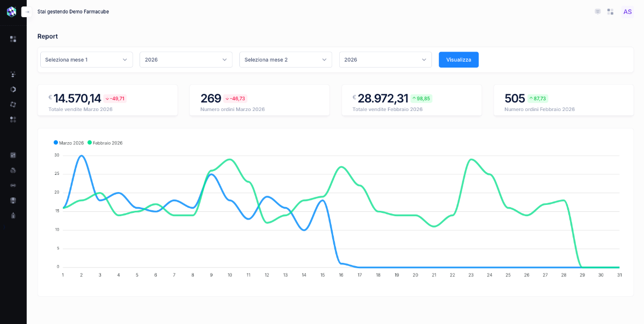Expand the sidebar using the arrow toggle
Screen dimensions: 644x324
pos(26,11)
